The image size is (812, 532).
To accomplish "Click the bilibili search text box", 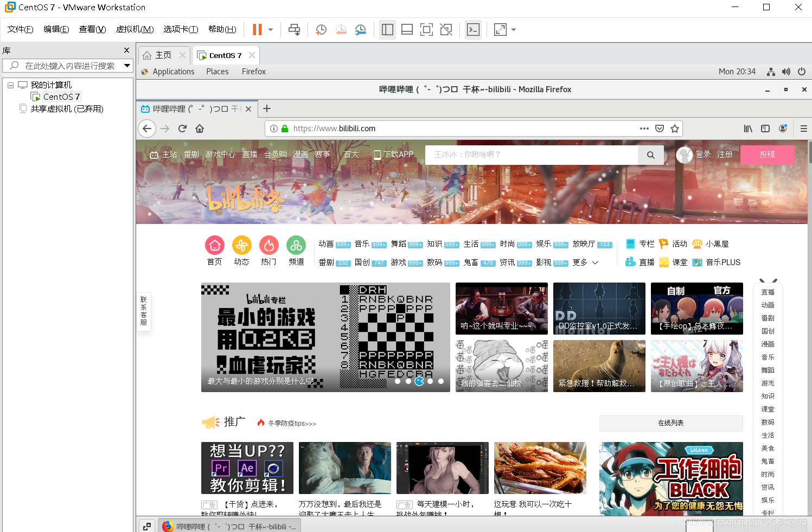I will (532, 155).
